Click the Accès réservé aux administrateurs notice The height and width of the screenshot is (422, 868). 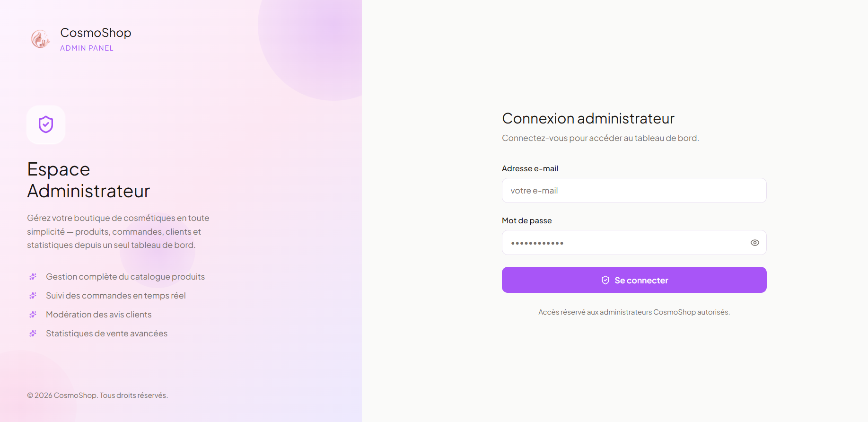[634, 312]
